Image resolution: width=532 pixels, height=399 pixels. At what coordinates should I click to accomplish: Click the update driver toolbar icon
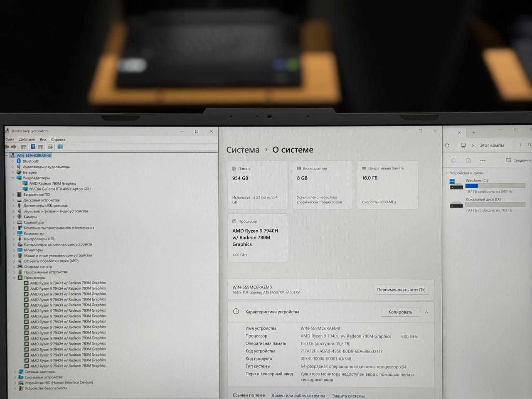pyautogui.click(x=50, y=147)
